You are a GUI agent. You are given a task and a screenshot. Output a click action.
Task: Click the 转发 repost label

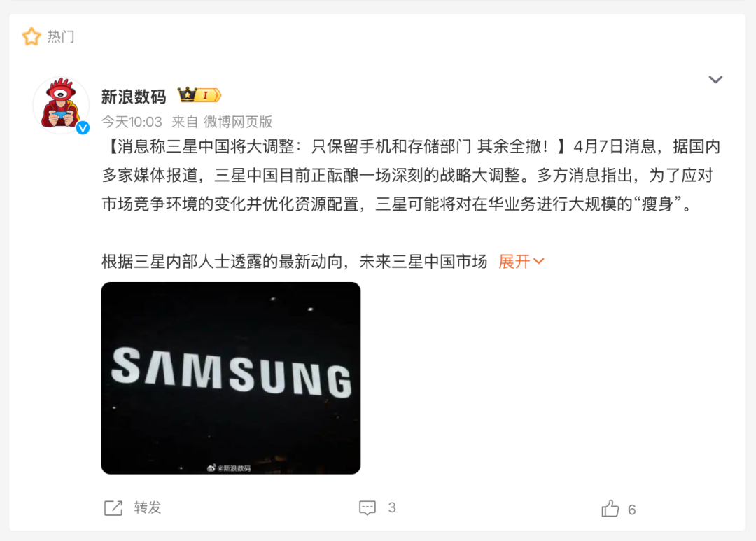coord(148,507)
